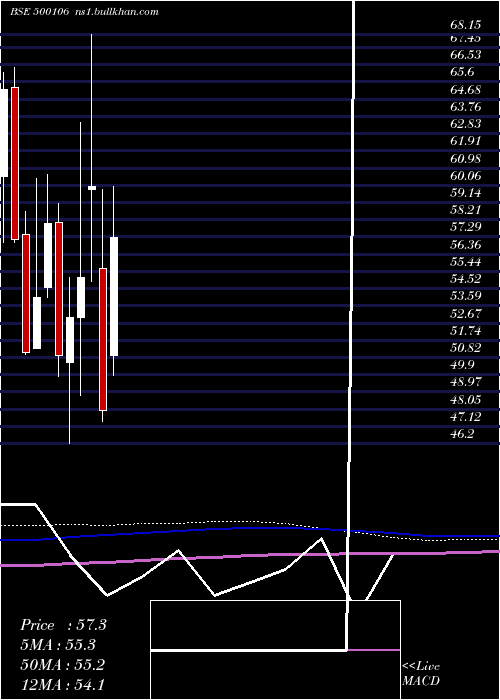Click the 'BSE 500106 ns1.bullkhan.com' chart title
This screenshot has width=500, height=700.
pyautogui.click(x=84, y=12)
